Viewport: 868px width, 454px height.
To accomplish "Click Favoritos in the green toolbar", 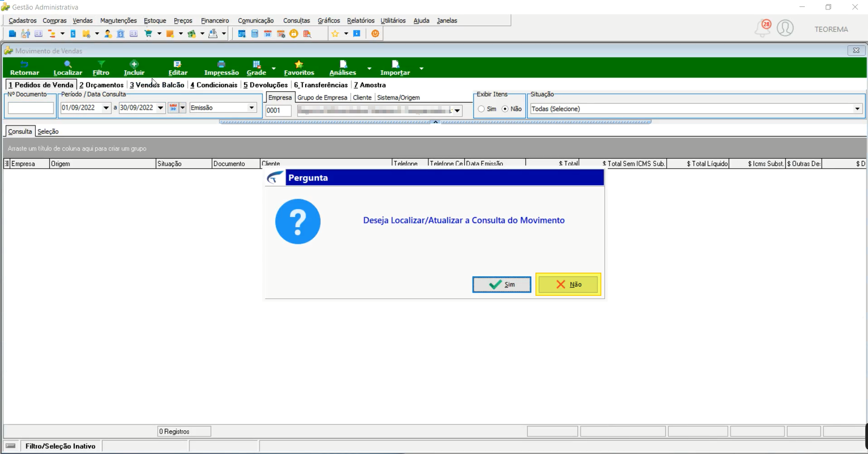I will click(x=299, y=68).
